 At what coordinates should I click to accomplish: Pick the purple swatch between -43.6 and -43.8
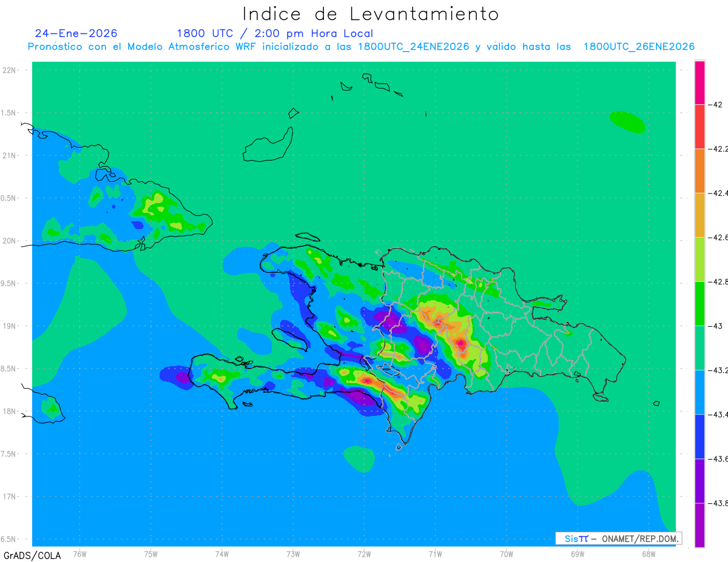click(699, 480)
